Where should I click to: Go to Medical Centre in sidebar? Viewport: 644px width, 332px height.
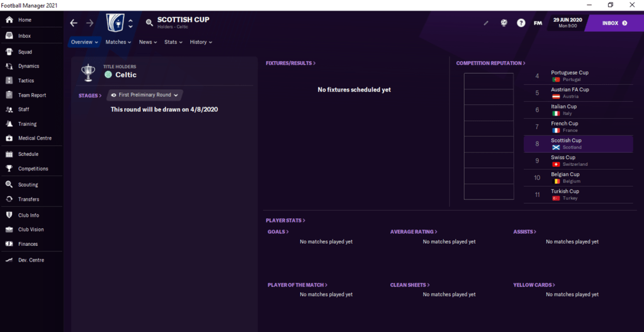(35, 138)
